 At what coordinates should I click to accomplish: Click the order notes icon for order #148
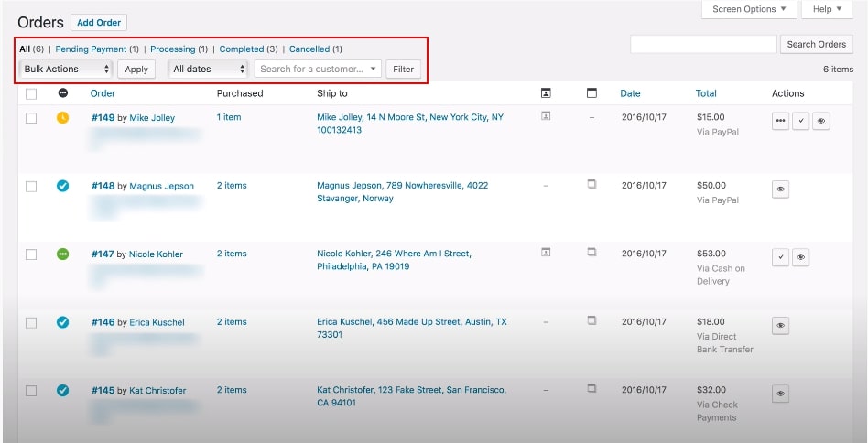[591, 184]
